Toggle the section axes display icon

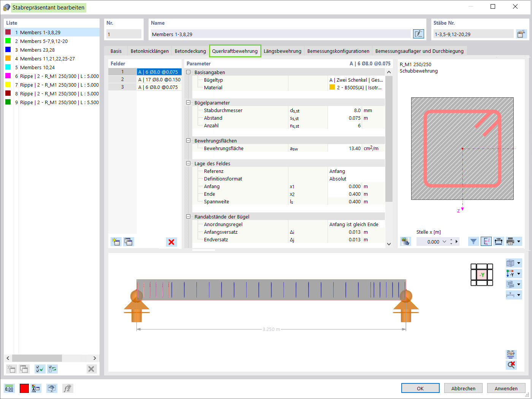coord(486,241)
